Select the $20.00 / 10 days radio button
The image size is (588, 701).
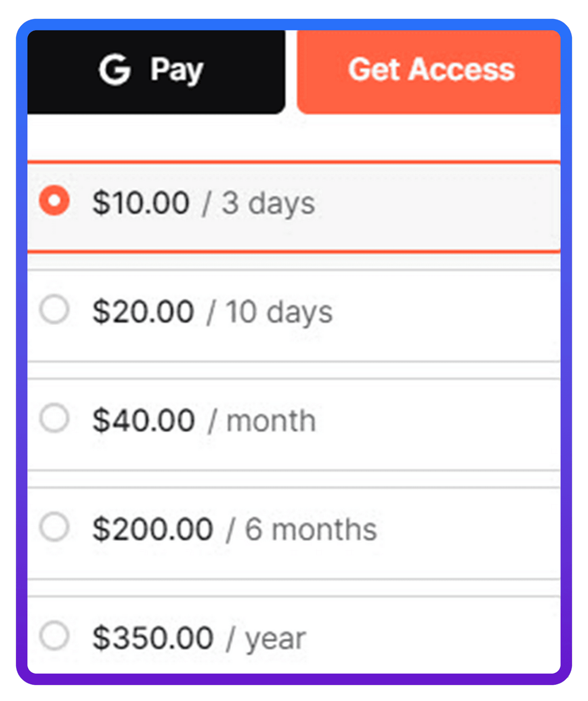click(54, 311)
